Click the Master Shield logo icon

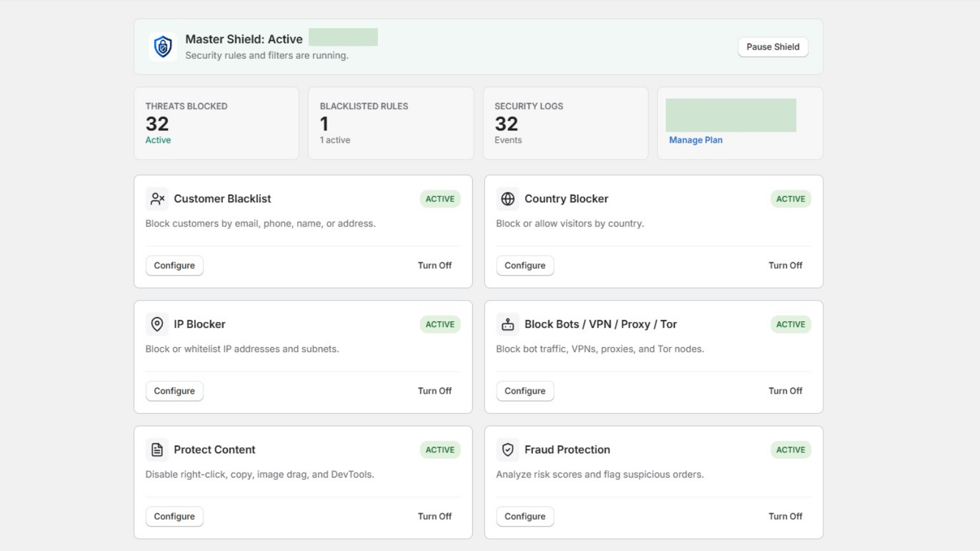[x=163, y=47]
